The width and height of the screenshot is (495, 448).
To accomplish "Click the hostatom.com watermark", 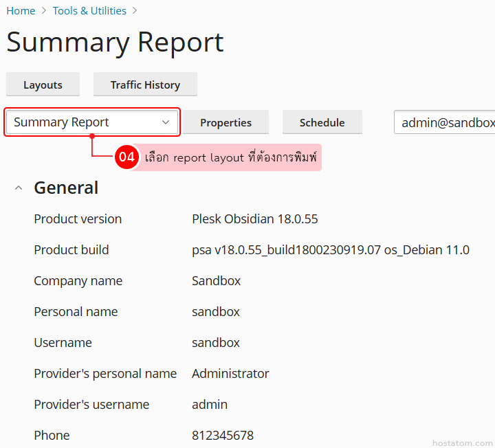I will pos(462,443).
